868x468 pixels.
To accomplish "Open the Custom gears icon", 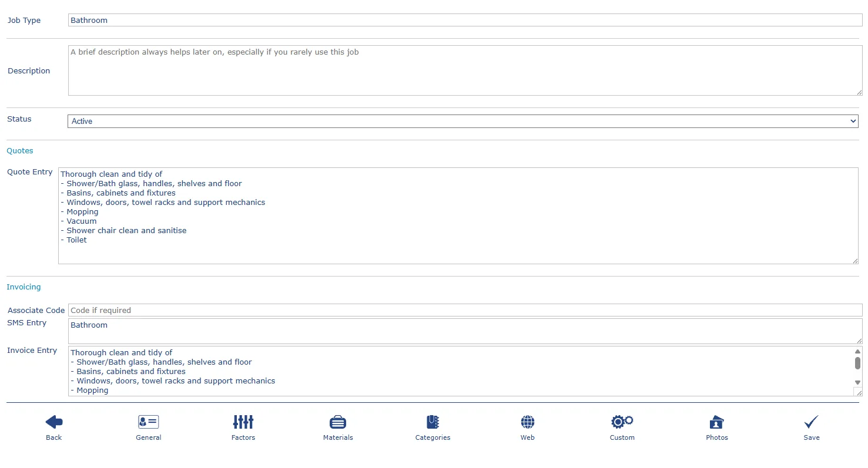I will click(622, 422).
